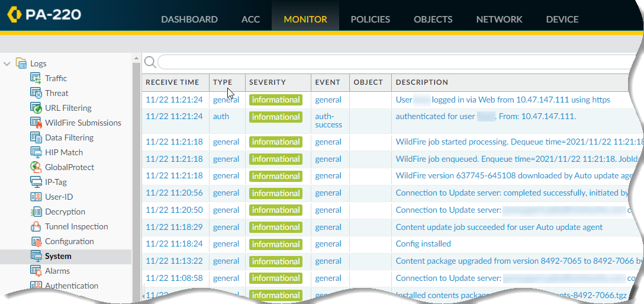Open Tunnel Inspection logs
The image size is (644, 304).
click(x=76, y=226)
